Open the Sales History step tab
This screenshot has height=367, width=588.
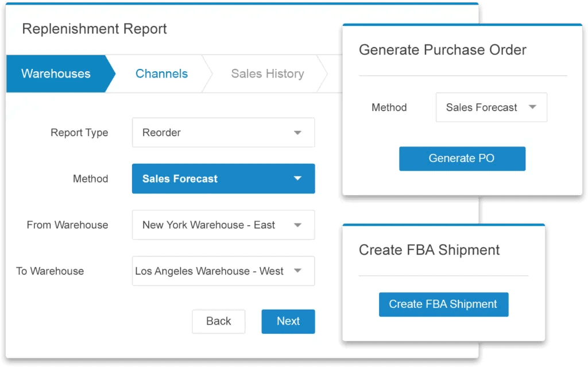point(268,74)
